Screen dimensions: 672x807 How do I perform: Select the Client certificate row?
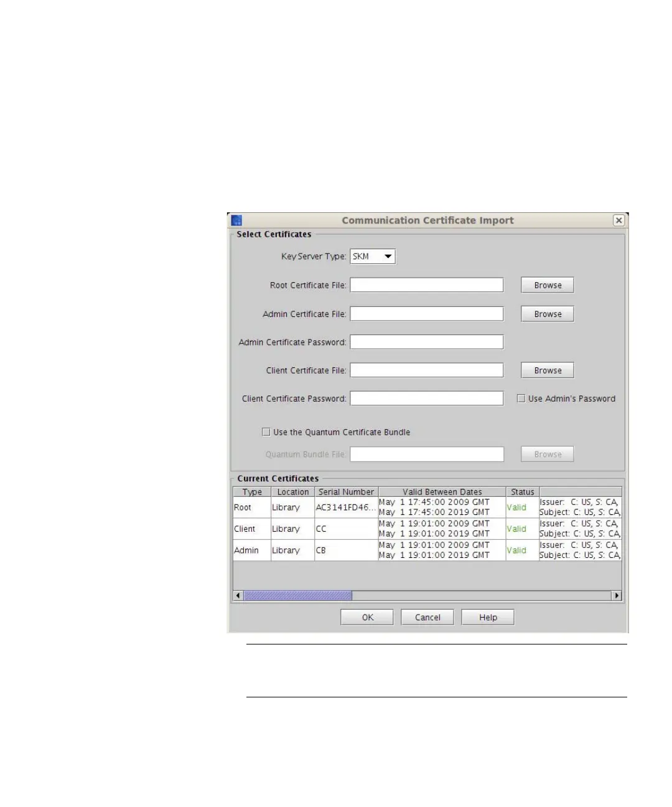[427, 529]
